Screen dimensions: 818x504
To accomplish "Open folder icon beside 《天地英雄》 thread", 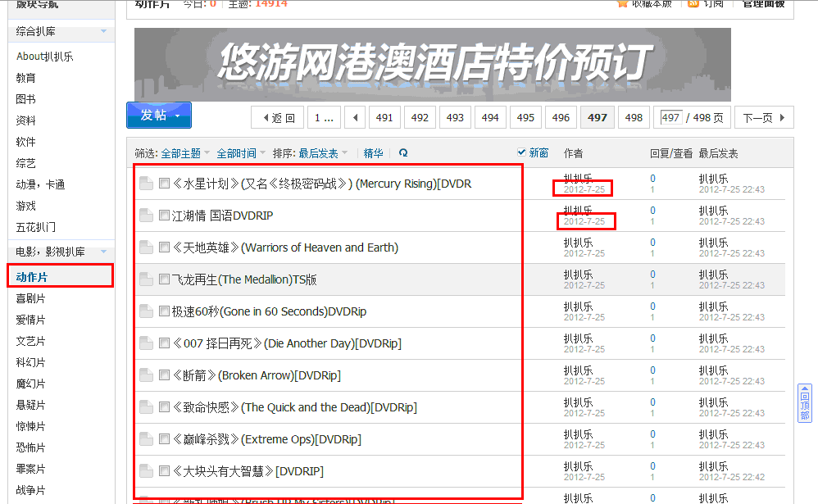I will 146,247.
